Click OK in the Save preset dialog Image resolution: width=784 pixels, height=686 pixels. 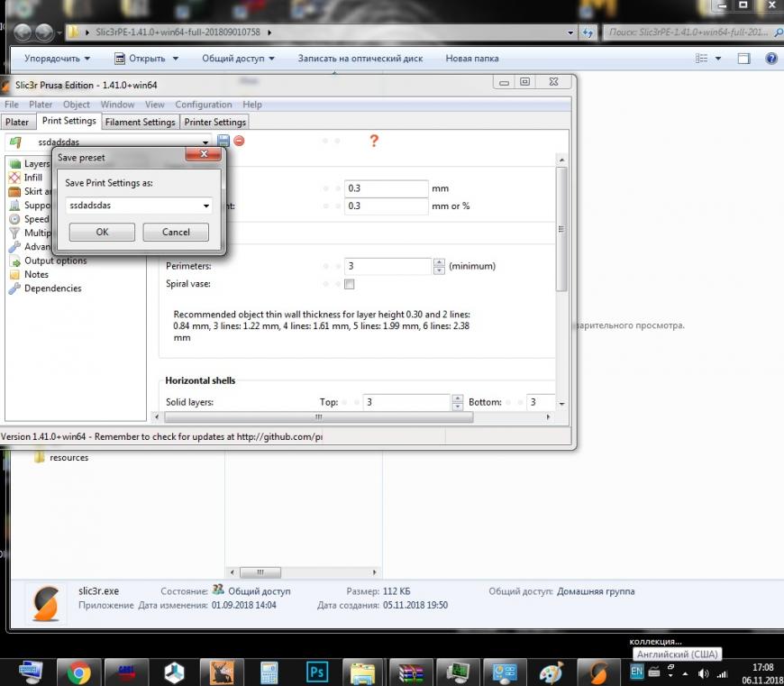(x=102, y=232)
